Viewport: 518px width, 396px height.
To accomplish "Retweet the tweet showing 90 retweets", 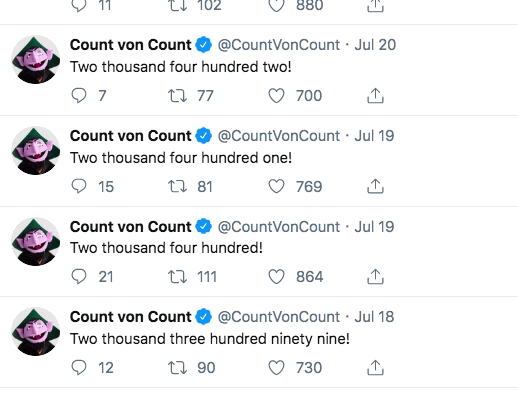I will tap(177, 367).
